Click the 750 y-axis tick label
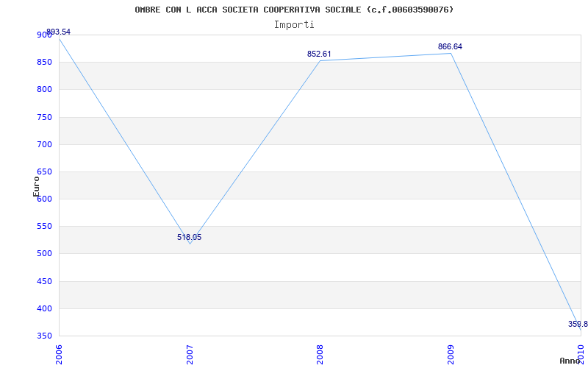Image resolution: width=588 pixels, height=368 pixels. click(43, 117)
